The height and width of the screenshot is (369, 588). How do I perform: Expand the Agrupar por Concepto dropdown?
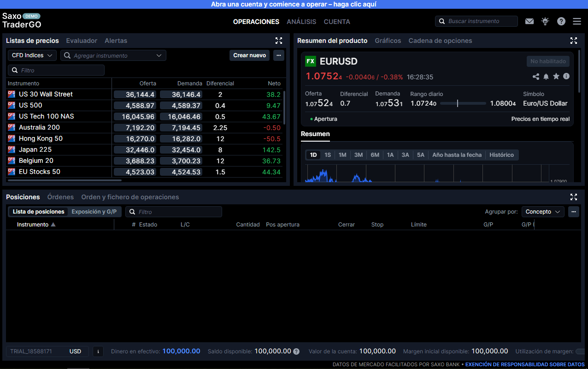[x=543, y=212]
